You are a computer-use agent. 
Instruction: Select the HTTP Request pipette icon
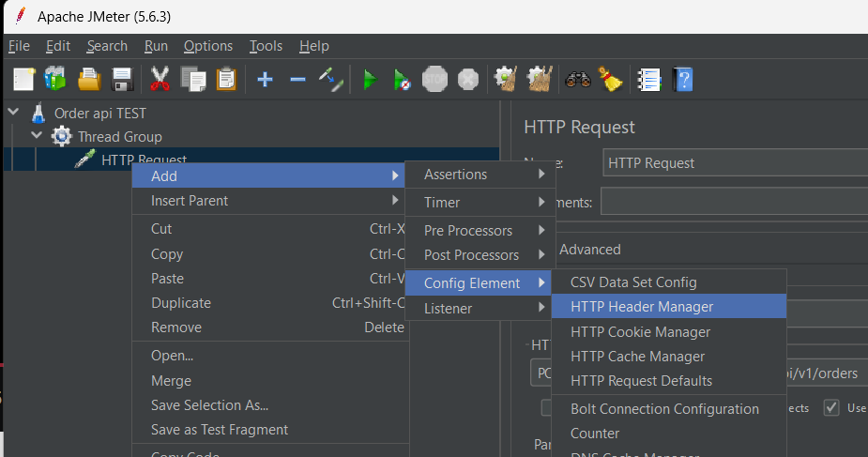pyautogui.click(x=84, y=159)
